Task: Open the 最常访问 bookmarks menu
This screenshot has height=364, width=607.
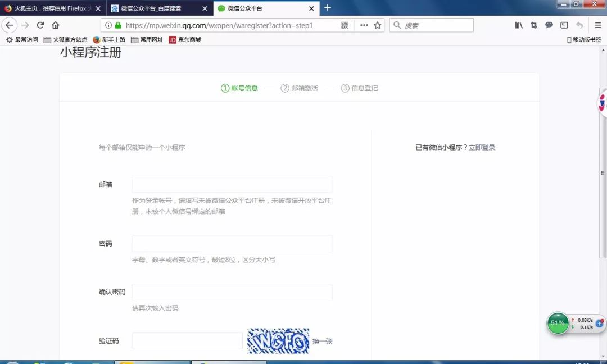Action: tap(22, 40)
